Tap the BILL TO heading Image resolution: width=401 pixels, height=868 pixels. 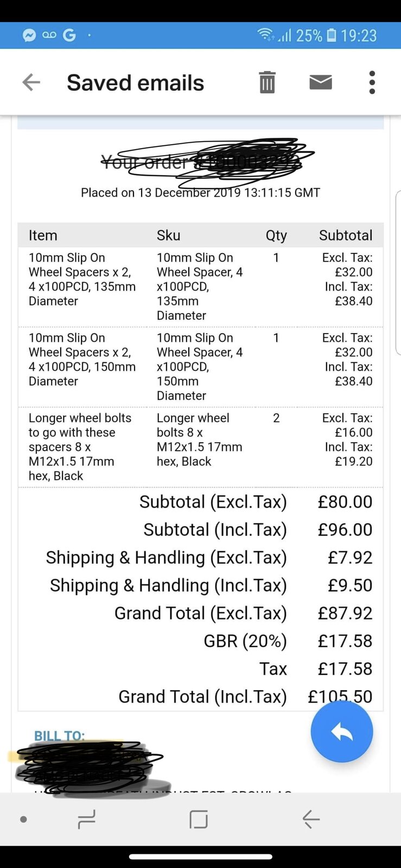pos(59,736)
